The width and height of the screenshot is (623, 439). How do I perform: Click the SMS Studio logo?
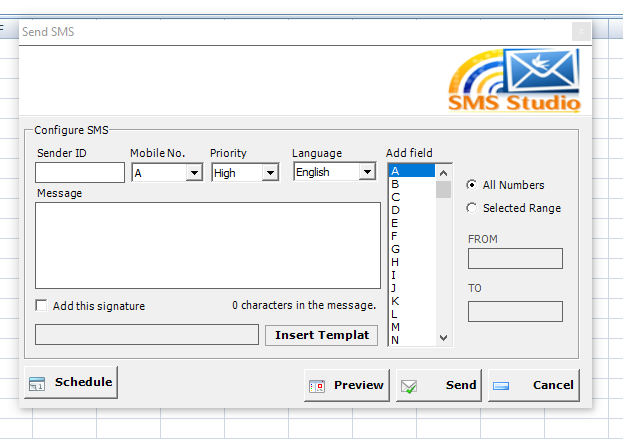tap(514, 81)
